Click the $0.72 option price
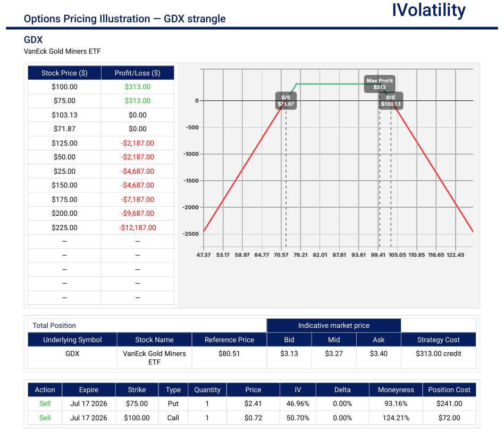This screenshot has width=504, height=432. [x=253, y=418]
